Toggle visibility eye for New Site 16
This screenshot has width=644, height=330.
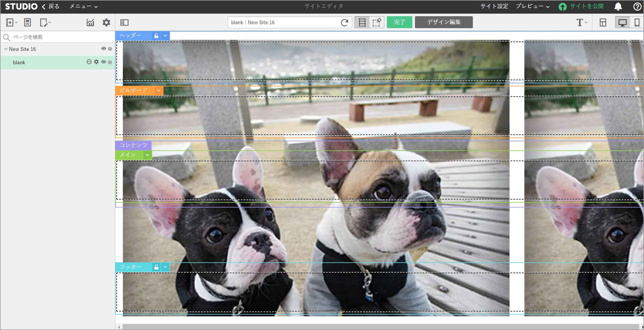tap(104, 49)
